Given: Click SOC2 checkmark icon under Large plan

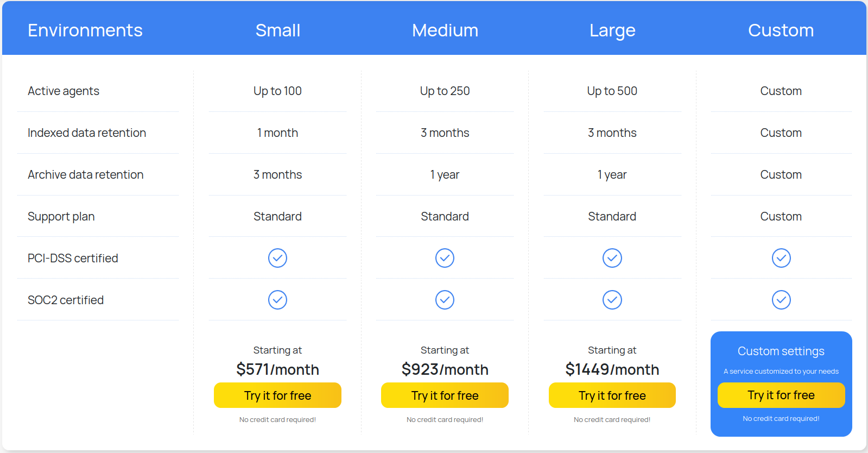Looking at the screenshot, I should pos(612,300).
